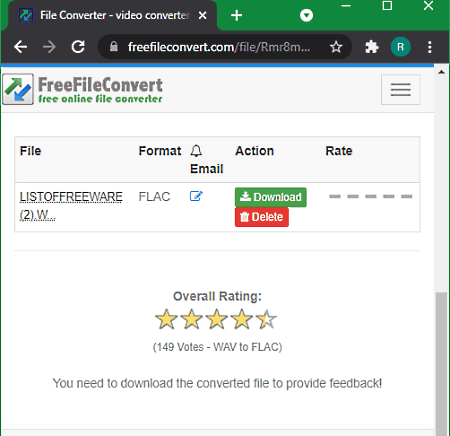Open the profile R avatar
Viewport: 450px width, 436px height.
point(400,47)
